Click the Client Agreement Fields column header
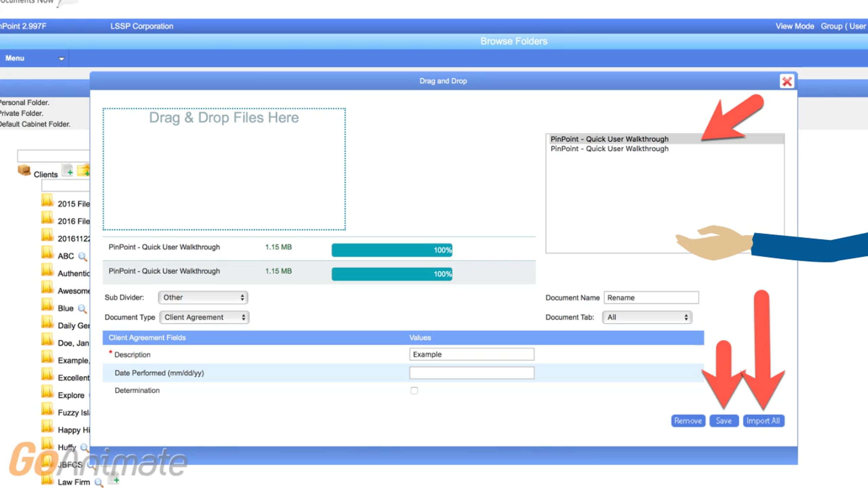Screen dimensions: 868x488 click(147, 338)
